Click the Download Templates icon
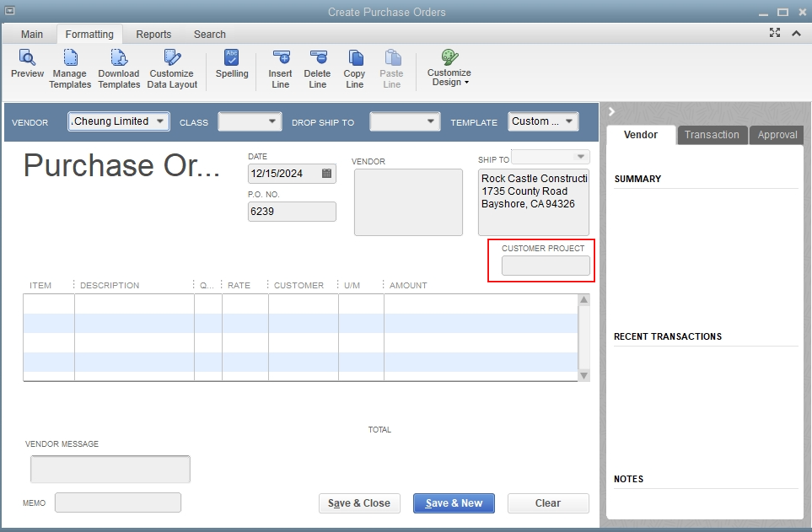 pos(118,67)
